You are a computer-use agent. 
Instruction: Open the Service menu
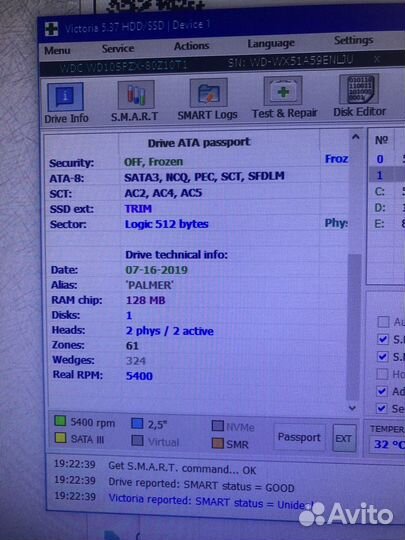pos(118,49)
